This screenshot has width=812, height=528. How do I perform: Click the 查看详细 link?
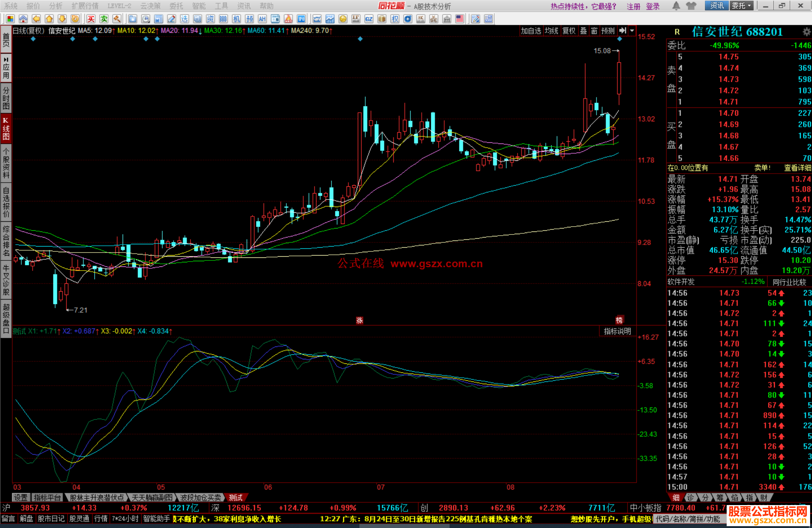[x=797, y=168]
